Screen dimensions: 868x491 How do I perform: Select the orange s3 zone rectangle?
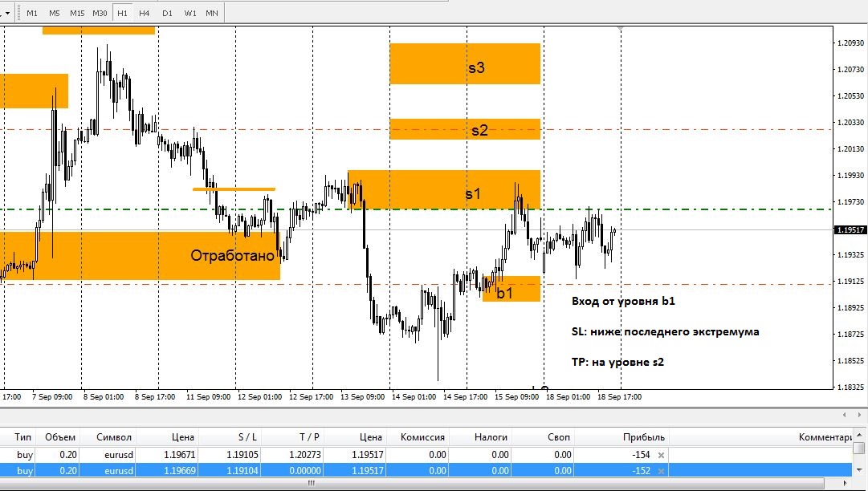[465, 63]
